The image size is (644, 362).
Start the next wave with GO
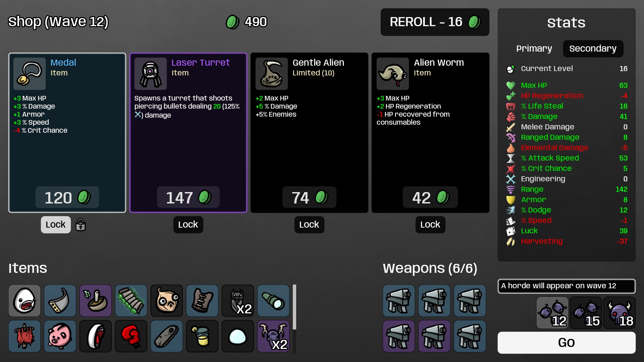click(x=567, y=343)
